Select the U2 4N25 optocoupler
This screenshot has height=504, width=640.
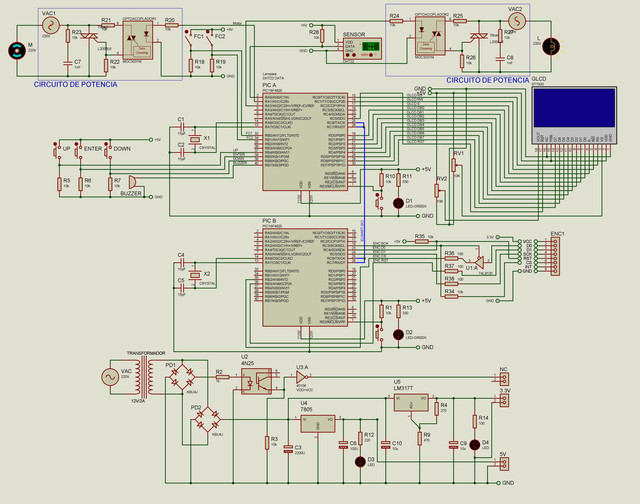[x=256, y=381]
